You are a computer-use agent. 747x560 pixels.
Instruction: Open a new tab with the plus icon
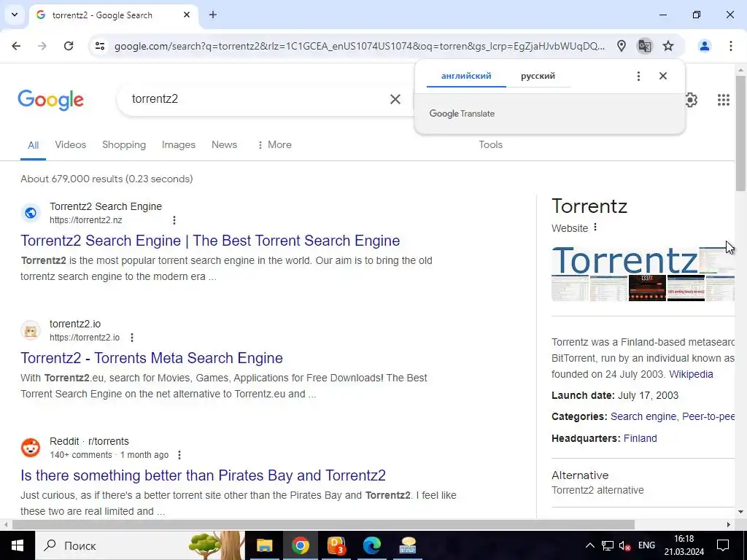(x=213, y=15)
